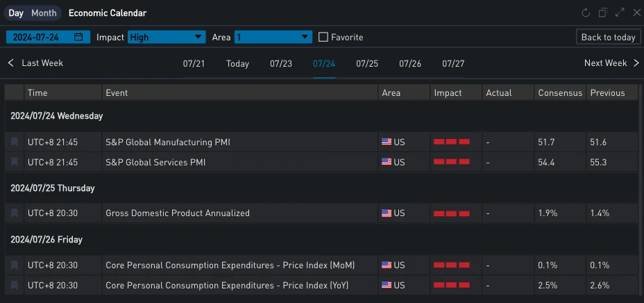Go to Next Week using the right chevron

636,63
